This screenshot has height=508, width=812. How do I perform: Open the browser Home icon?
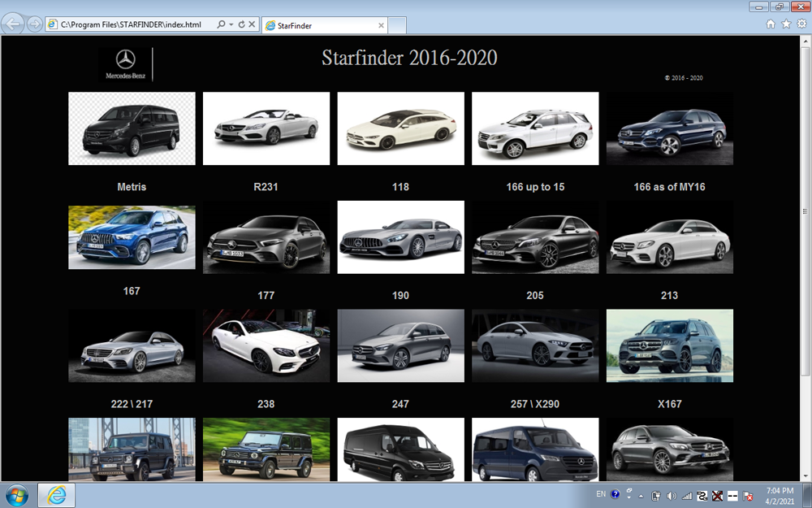point(771,24)
